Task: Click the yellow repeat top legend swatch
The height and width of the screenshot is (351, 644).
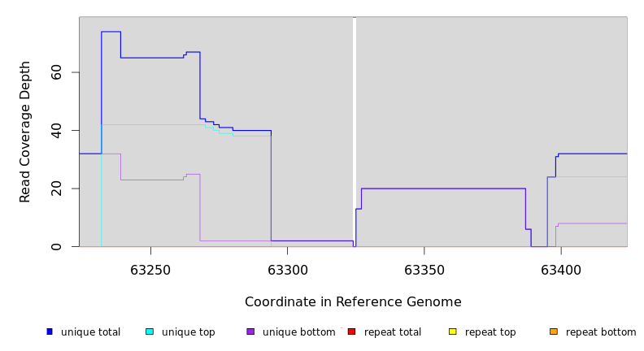Action: (x=452, y=331)
